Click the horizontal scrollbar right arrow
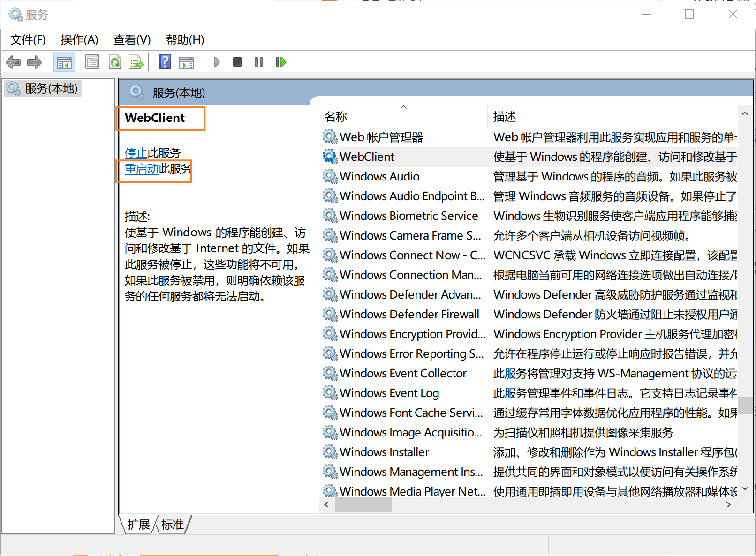756x556 pixels. tap(728, 505)
